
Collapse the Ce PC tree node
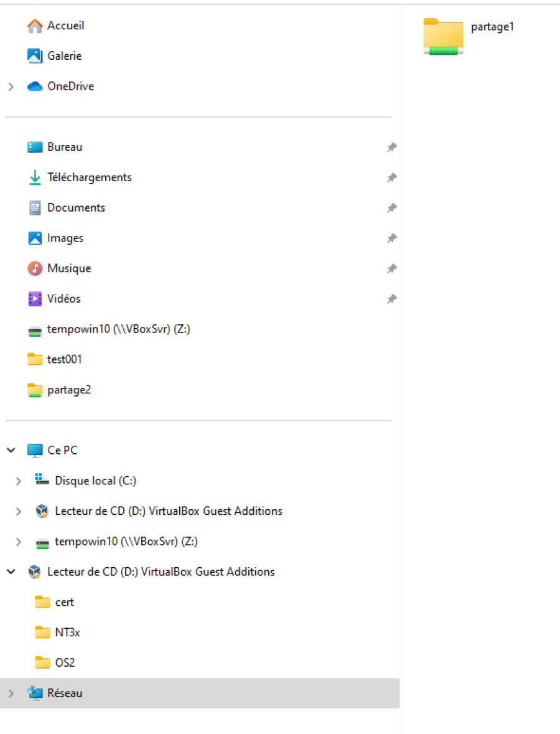point(11,450)
